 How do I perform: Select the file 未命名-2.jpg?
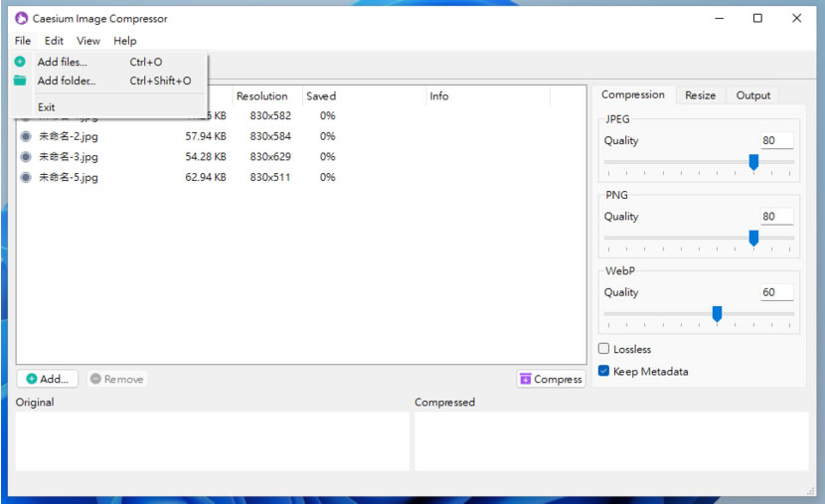pos(69,136)
